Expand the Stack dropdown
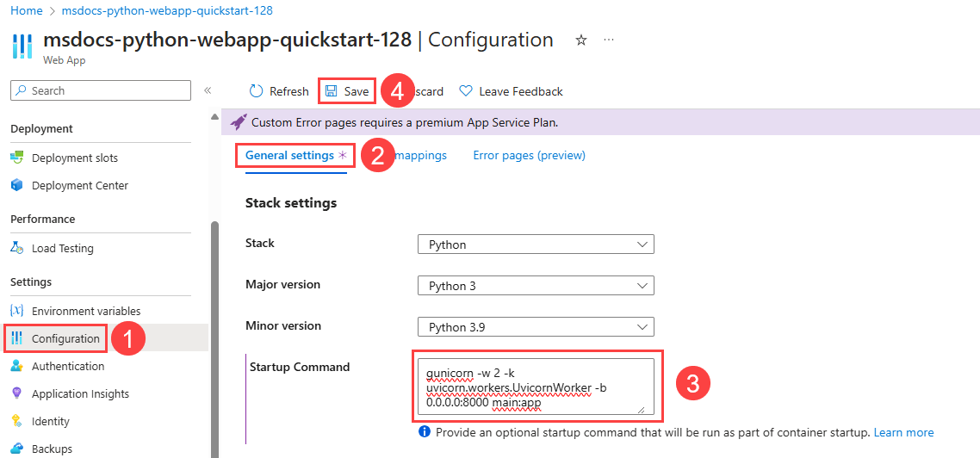The image size is (980, 458). (535, 244)
